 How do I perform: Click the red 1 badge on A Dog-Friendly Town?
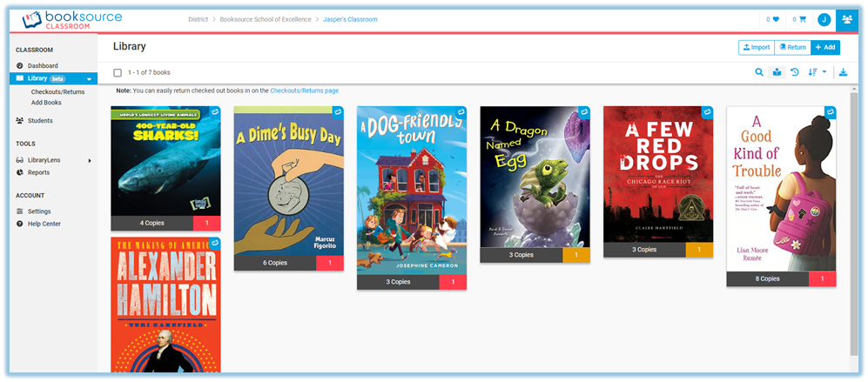tap(453, 282)
